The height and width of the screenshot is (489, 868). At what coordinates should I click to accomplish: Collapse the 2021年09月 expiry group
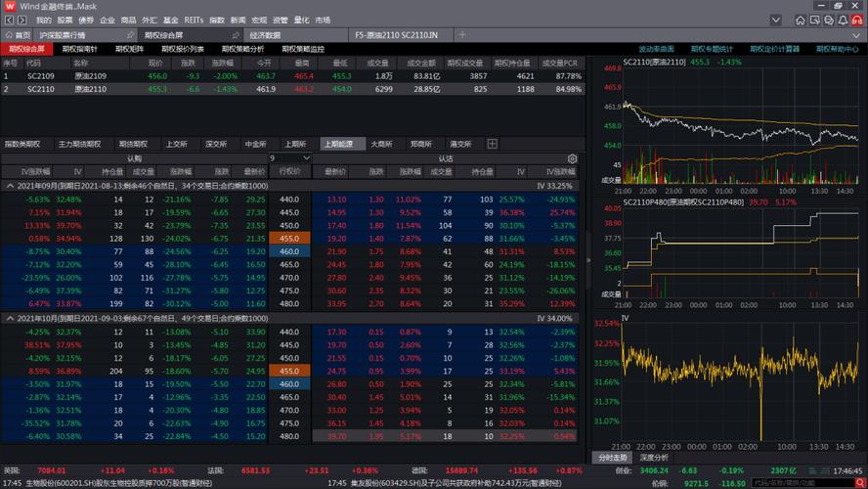(10, 185)
